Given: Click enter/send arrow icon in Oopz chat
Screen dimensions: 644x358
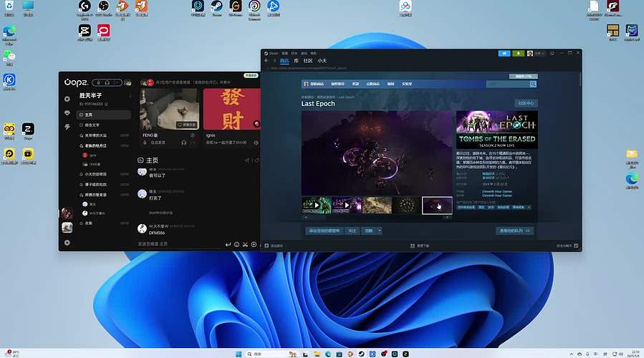Looking at the screenshot, I should [x=228, y=244].
